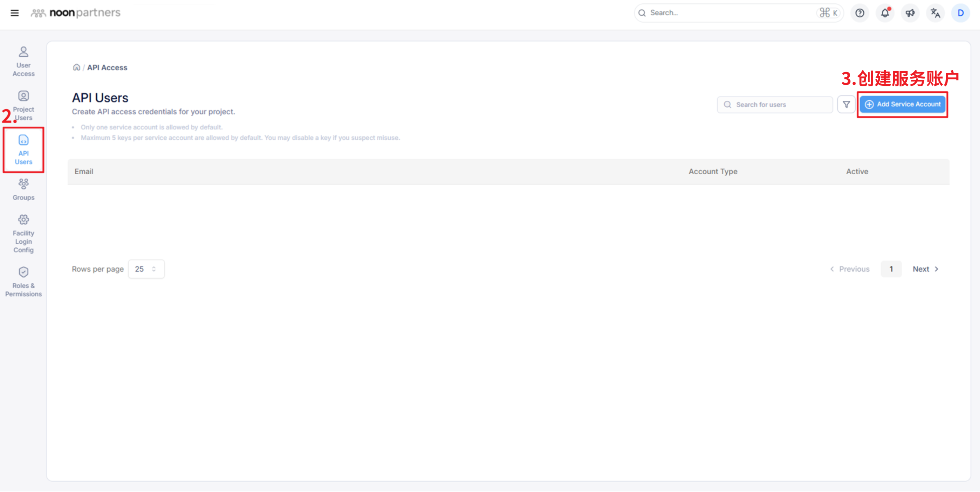The height and width of the screenshot is (492, 980).
Task: Click the Add Service Account button
Action: (902, 104)
